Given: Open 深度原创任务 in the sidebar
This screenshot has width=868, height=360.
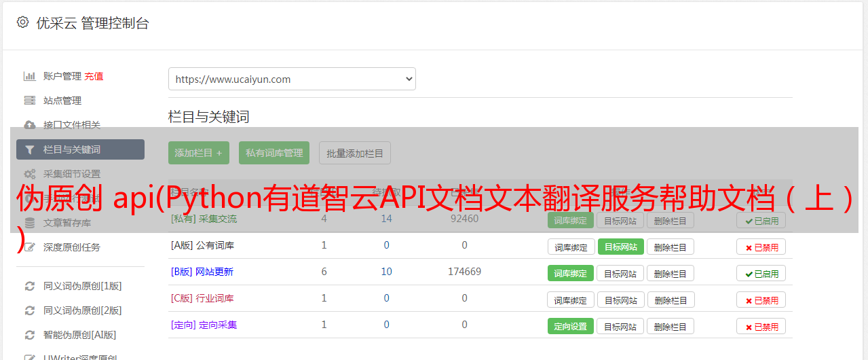Looking at the screenshot, I should pyautogui.click(x=72, y=247).
